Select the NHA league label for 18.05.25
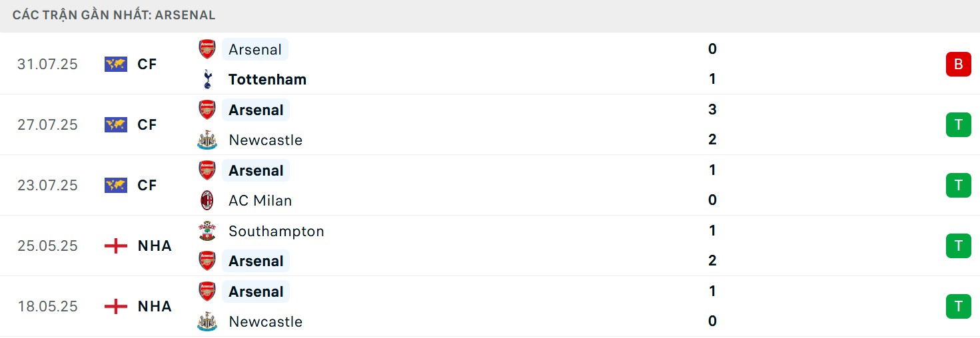Screen dimensions: 980x338 click(x=155, y=306)
